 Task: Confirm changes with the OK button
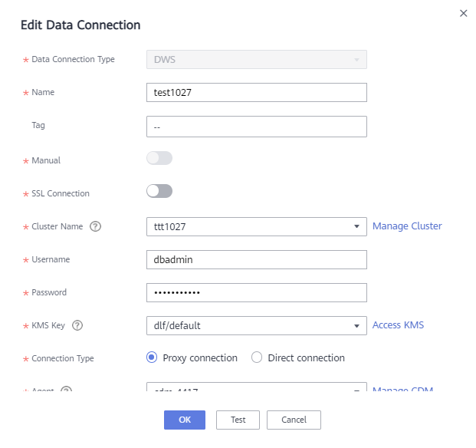185,420
